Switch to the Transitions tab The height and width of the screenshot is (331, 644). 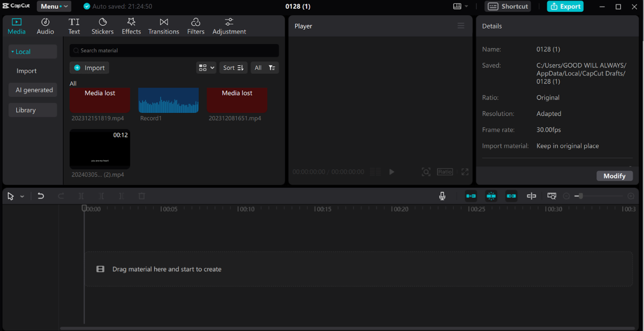click(164, 26)
